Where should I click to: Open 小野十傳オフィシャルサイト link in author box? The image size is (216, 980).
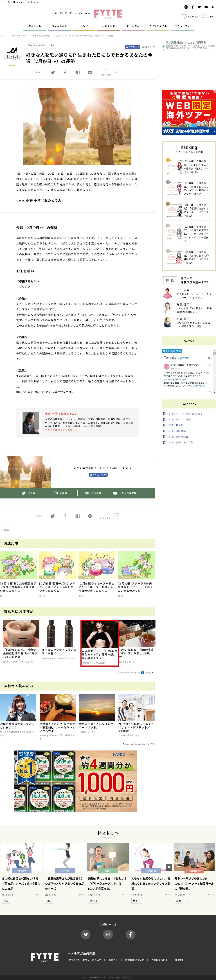click(61, 430)
